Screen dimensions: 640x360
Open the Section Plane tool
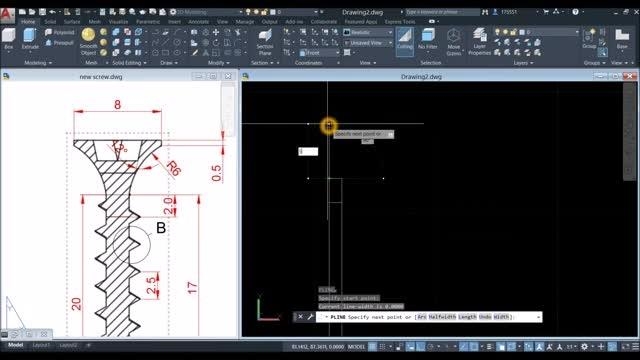(x=265, y=42)
